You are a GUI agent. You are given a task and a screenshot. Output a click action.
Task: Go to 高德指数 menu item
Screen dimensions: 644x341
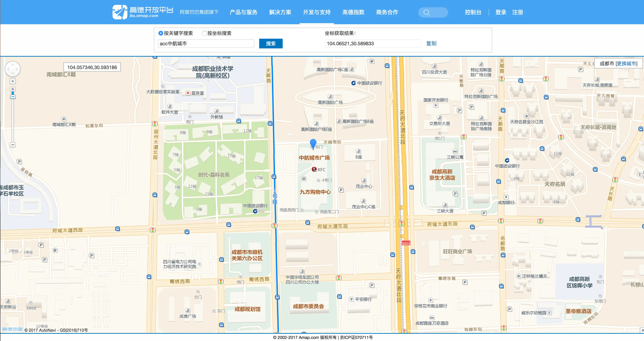pos(353,12)
